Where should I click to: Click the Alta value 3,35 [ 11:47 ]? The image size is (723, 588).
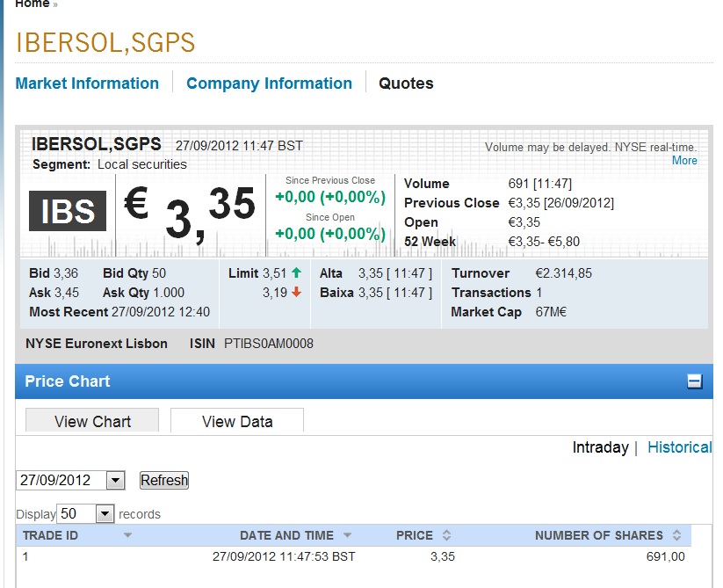click(x=395, y=273)
